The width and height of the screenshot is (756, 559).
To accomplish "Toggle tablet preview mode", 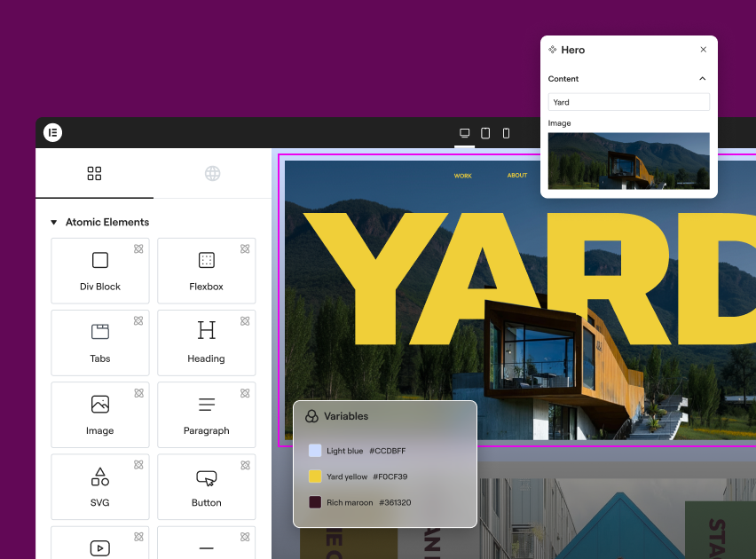I will coord(485,132).
